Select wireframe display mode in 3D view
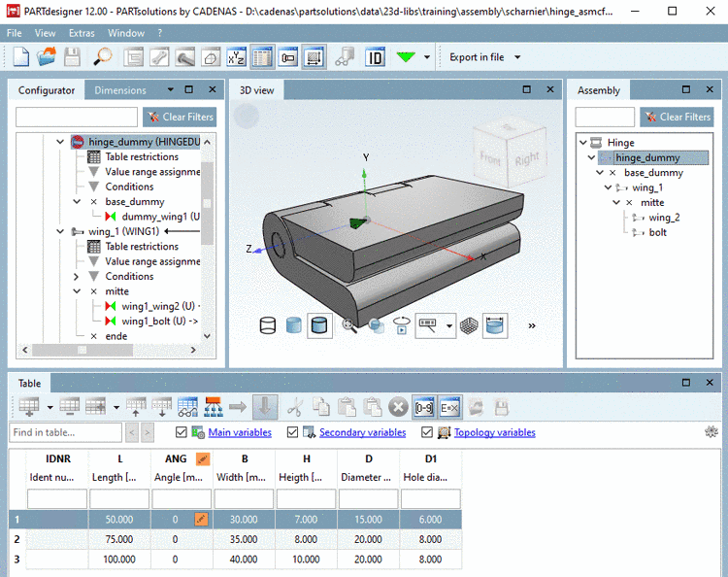The width and height of the screenshot is (728, 577). (269, 326)
